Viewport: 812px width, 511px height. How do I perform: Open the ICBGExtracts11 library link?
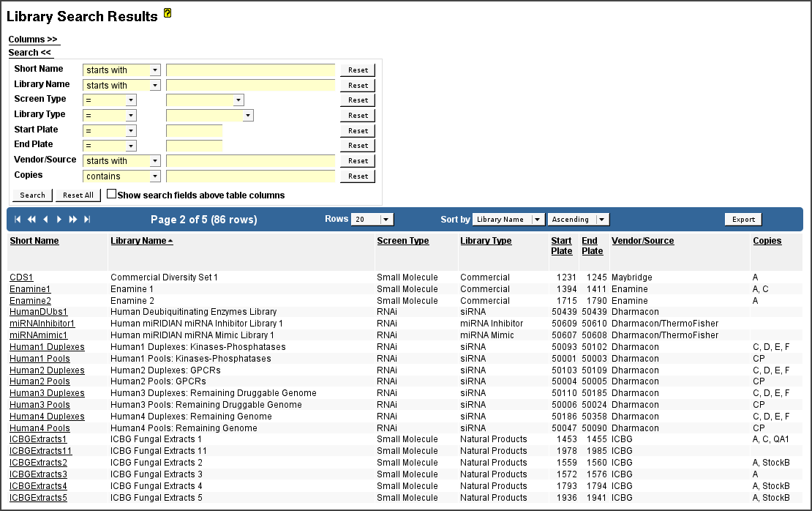[x=40, y=451]
